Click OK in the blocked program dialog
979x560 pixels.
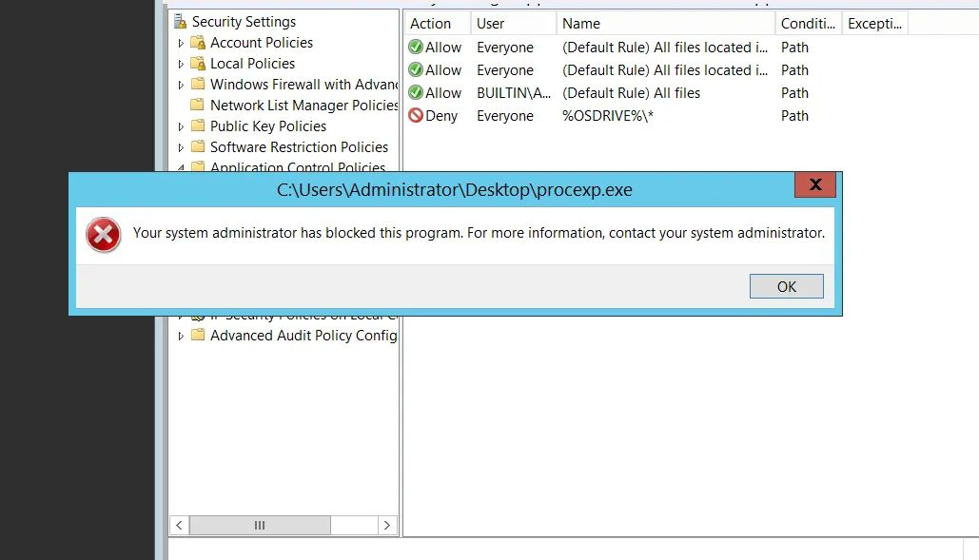[786, 286]
